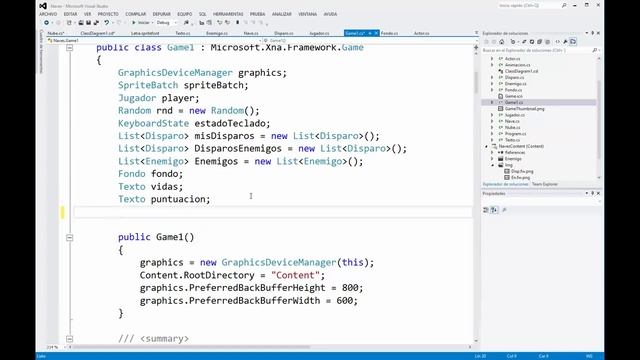Select Disp.fw.png in Solution Explorer

[522, 171]
